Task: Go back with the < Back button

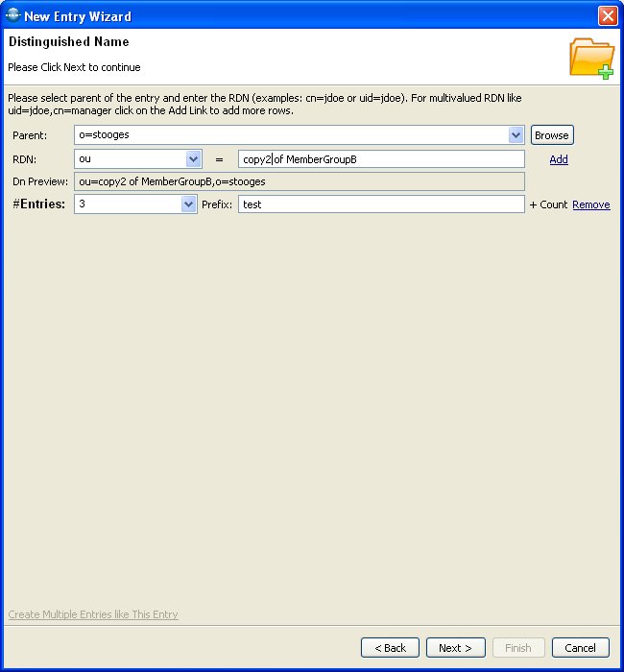Action: (x=390, y=648)
